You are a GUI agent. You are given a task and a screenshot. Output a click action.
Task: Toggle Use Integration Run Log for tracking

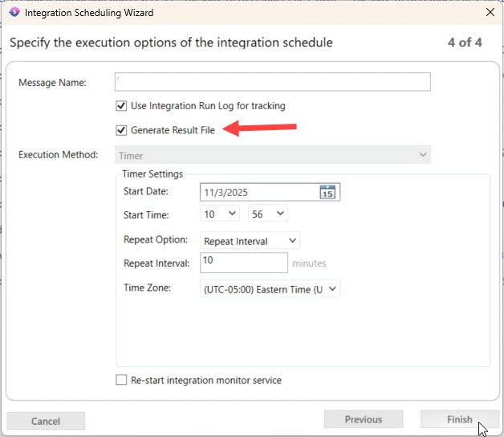tap(121, 105)
